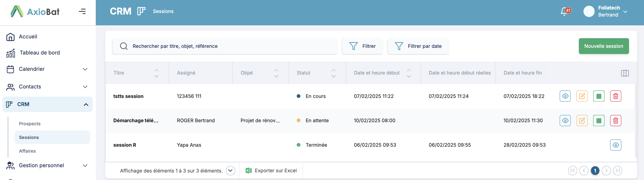Delete the Démarchage télé session

point(615,121)
